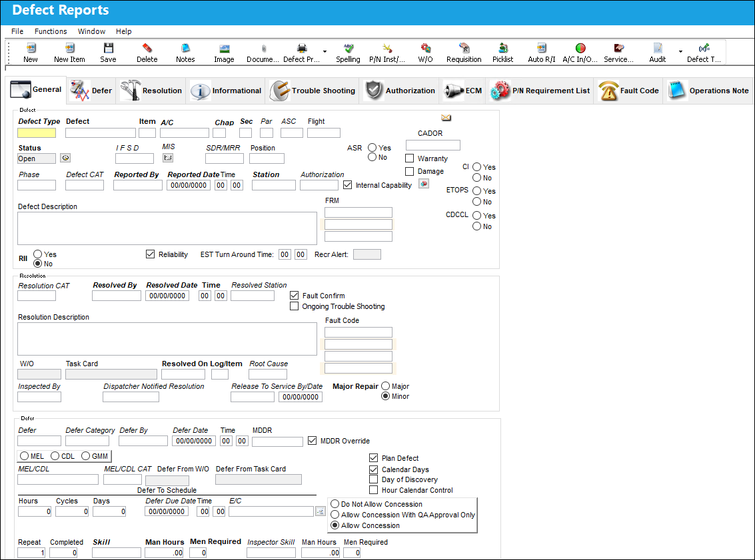The height and width of the screenshot is (560, 755).
Task: Toggle the Reliability checkbox
Action: [150, 254]
